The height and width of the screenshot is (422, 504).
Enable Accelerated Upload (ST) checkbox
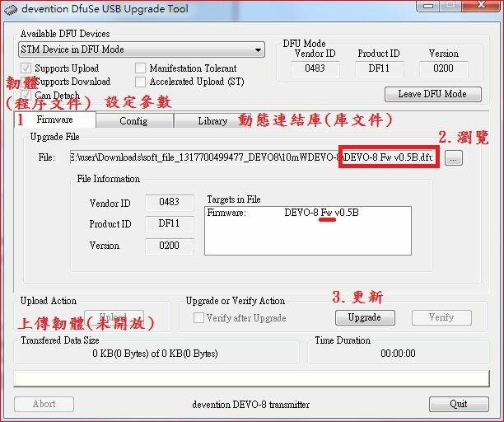pos(141,82)
